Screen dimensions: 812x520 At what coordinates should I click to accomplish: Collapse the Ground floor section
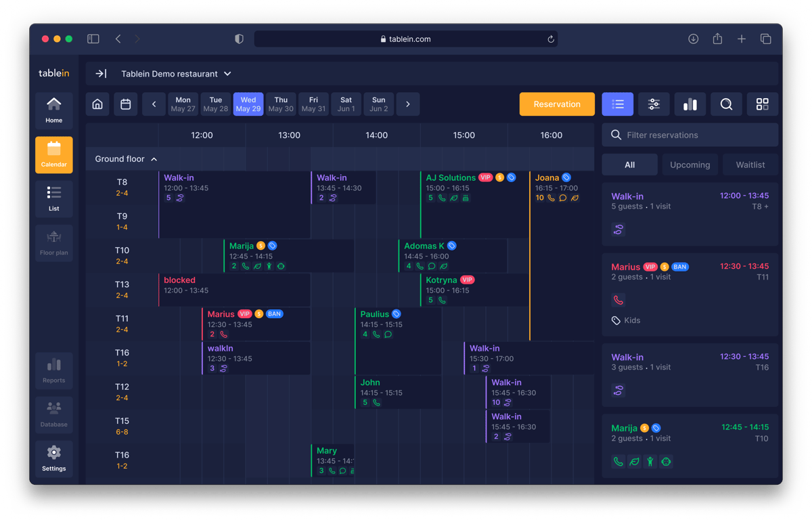tap(127, 159)
